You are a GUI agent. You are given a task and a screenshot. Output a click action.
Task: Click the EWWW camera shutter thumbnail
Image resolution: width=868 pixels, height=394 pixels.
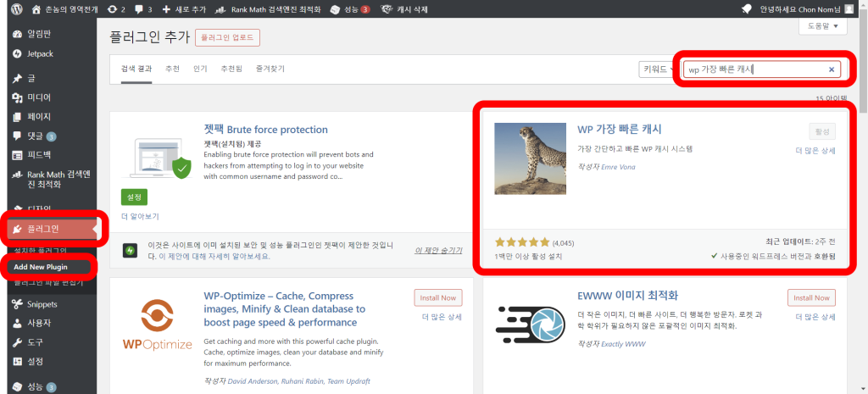click(531, 325)
